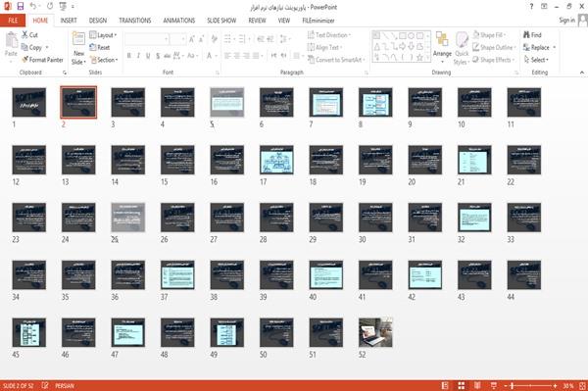This screenshot has width=588, height=391.
Task: Toggle Italic formatting button
Action: click(138, 56)
